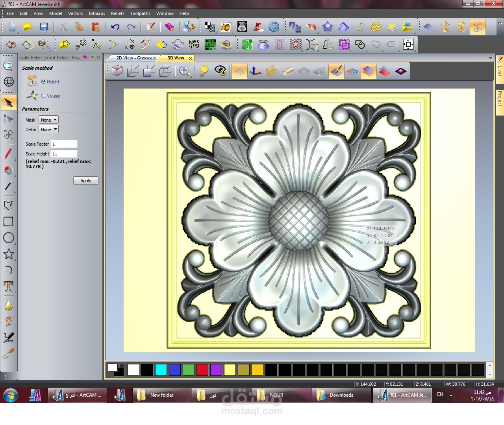Image resolution: width=504 pixels, height=425 pixels.
Task: Switch to 2D View - Greyscale tab
Action: click(x=136, y=58)
